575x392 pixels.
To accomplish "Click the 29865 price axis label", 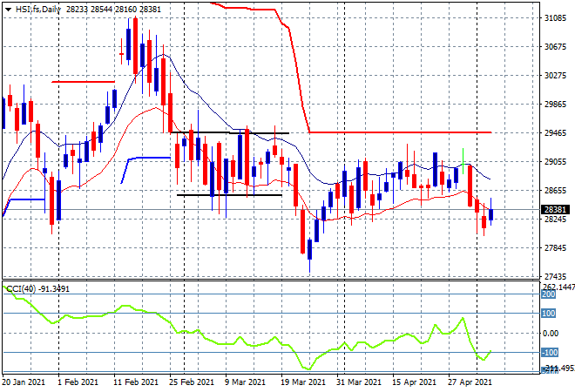I will (555, 105).
